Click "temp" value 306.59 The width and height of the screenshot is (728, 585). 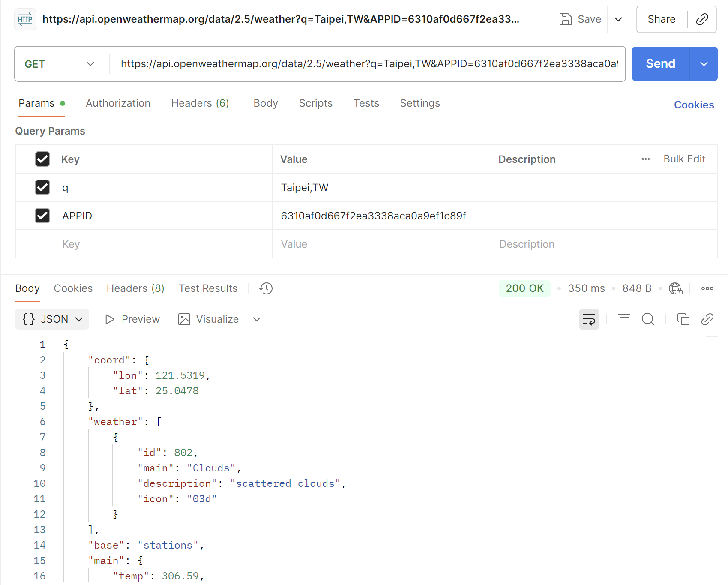(x=180, y=576)
